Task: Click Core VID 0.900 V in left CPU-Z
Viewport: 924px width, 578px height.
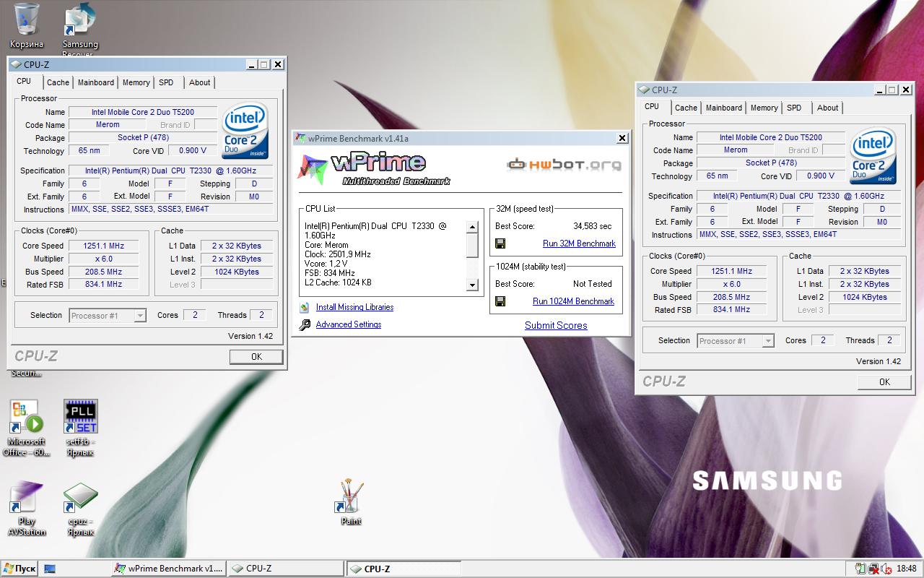Action: [193, 151]
